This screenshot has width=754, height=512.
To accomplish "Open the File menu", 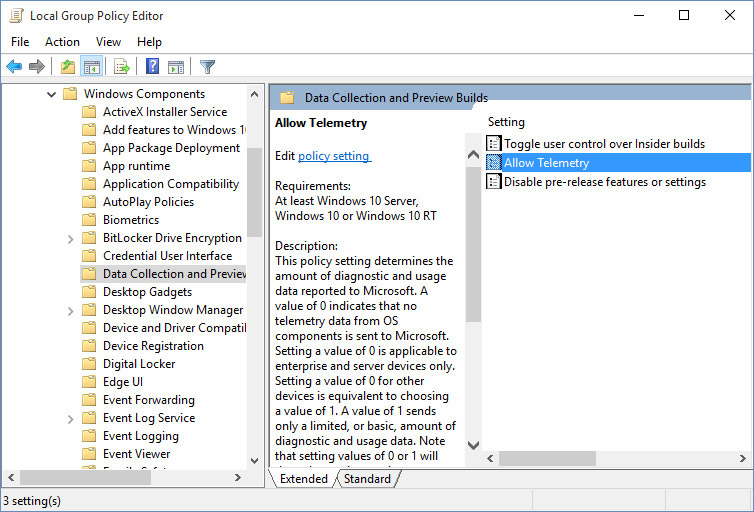I will 20,42.
